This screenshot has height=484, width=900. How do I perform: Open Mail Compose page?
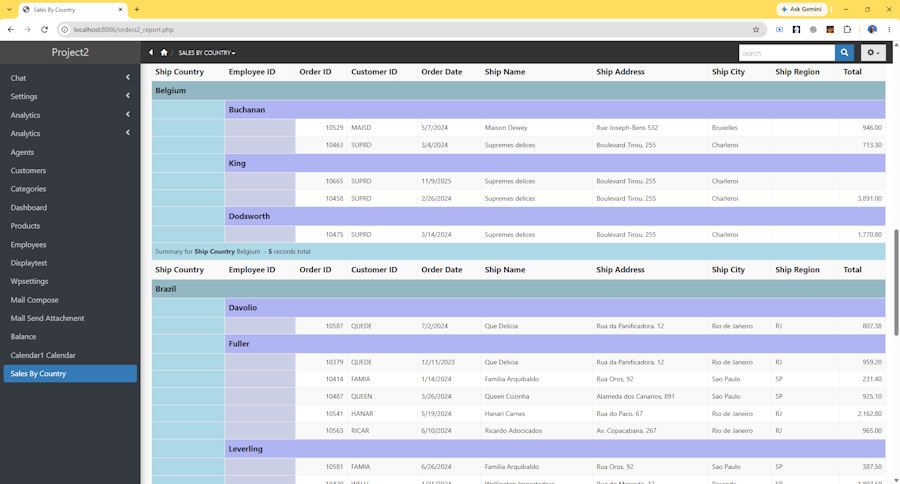click(x=34, y=300)
